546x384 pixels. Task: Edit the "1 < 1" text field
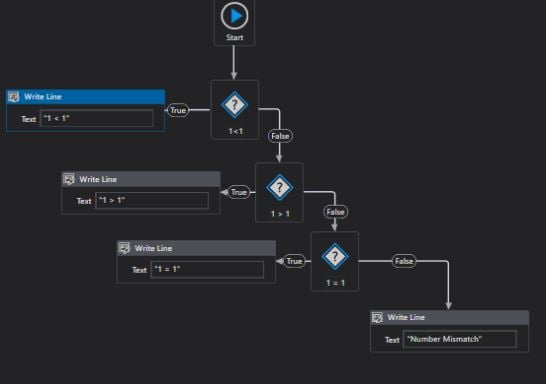pyautogui.click(x=96, y=118)
